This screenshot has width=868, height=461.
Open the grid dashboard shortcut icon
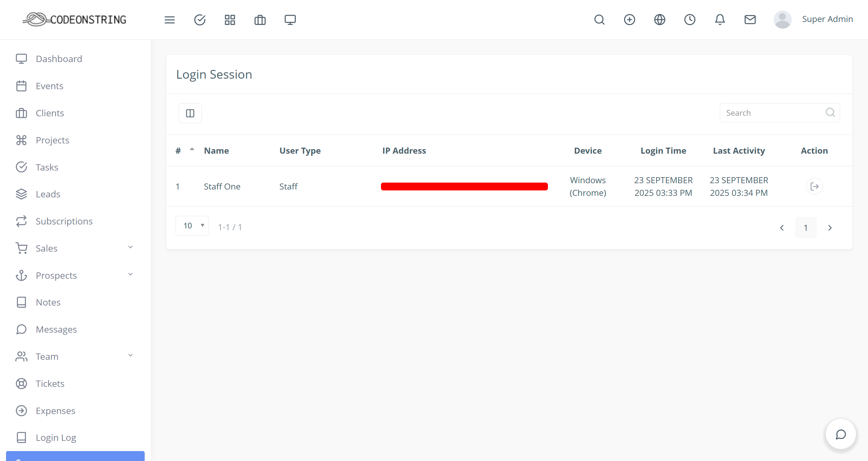(x=230, y=20)
